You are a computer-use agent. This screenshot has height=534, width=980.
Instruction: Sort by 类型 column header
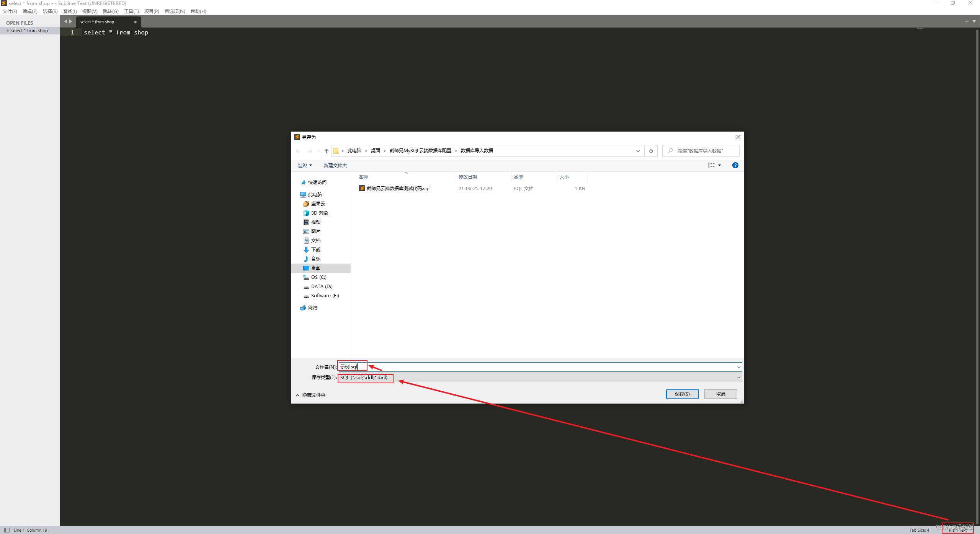[x=518, y=177]
